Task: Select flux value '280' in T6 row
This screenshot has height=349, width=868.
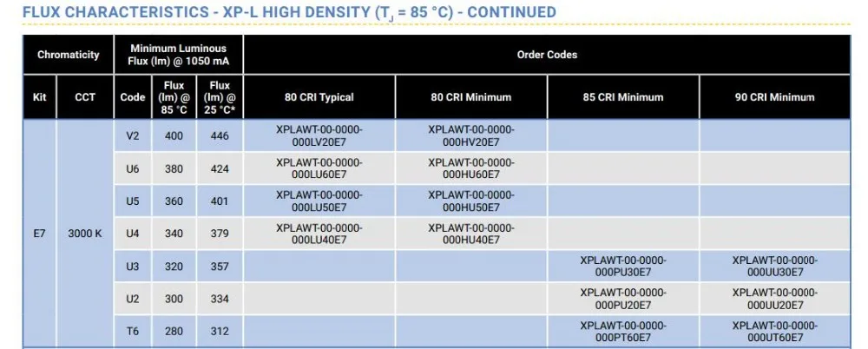Action: tap(174, 332)
